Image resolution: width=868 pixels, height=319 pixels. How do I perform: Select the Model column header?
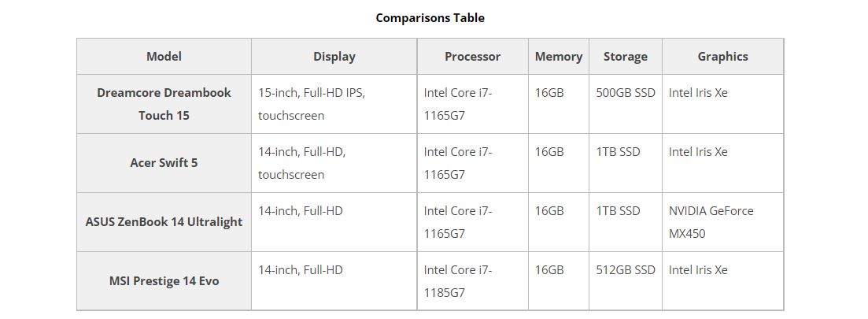[x=164, y=56]
